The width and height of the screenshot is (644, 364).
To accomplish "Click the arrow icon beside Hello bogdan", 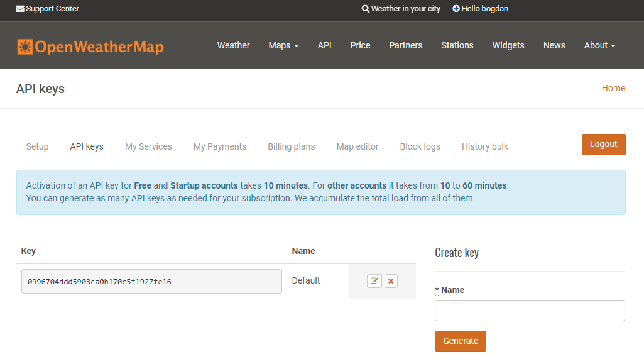I will click(456, 8).
